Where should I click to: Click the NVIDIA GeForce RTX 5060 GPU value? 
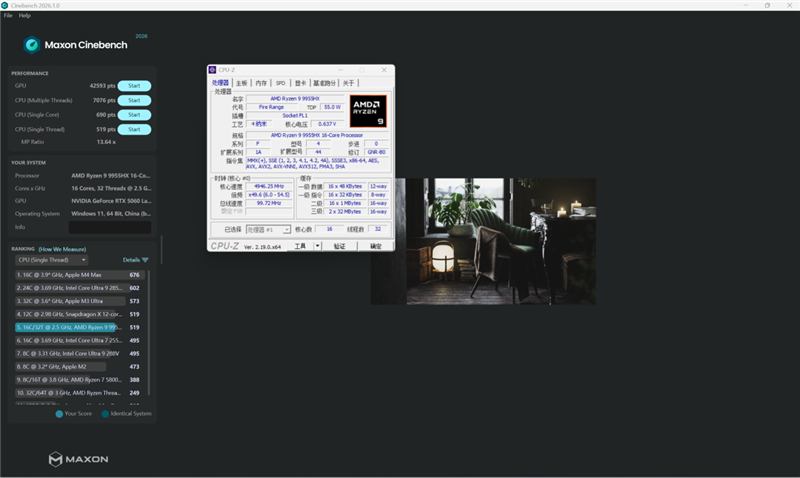[111, 201]
